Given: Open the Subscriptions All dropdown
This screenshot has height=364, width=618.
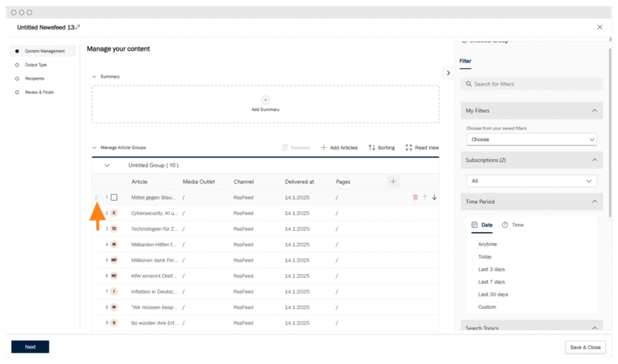Looking at the screenshot, I should pyautogui.click(x=531, y=181).
